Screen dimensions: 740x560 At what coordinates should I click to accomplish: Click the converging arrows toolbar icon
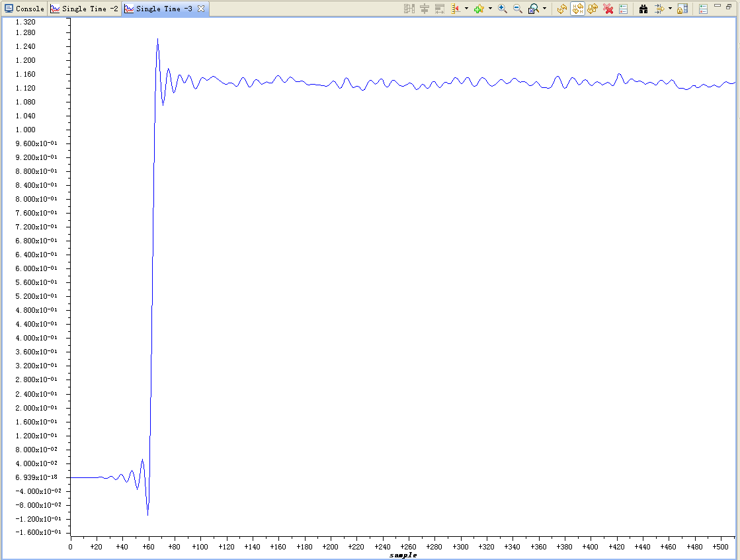pyautogui.click(x=659, y=9)
